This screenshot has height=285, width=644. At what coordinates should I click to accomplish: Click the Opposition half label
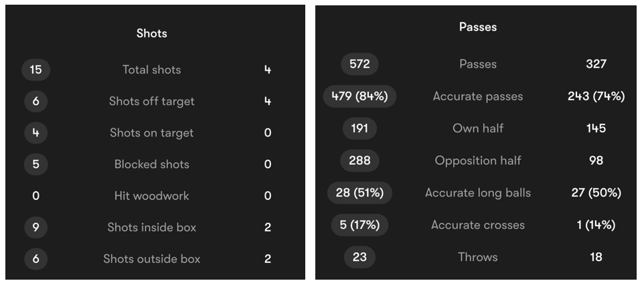(478, 160)
